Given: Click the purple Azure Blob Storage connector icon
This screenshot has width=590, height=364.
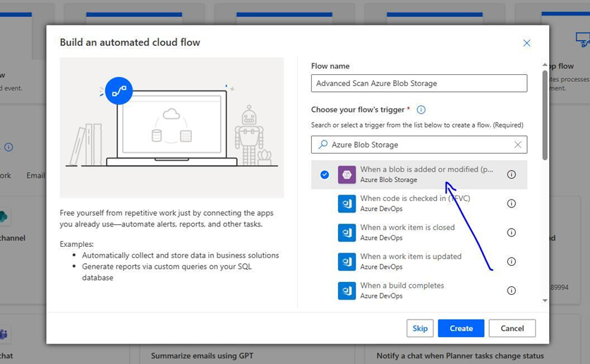Looking at the screenshot, I should pyautogui.click(x=347, y=174).
